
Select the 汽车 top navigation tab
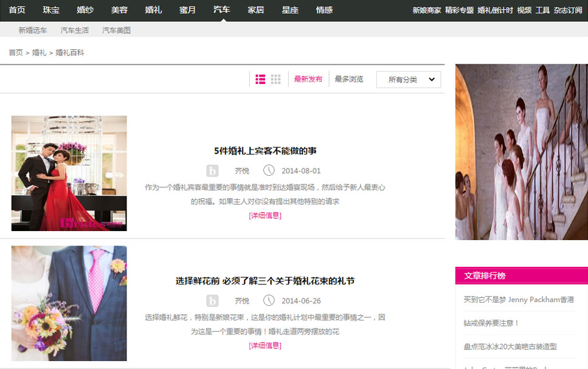[222, 10]
